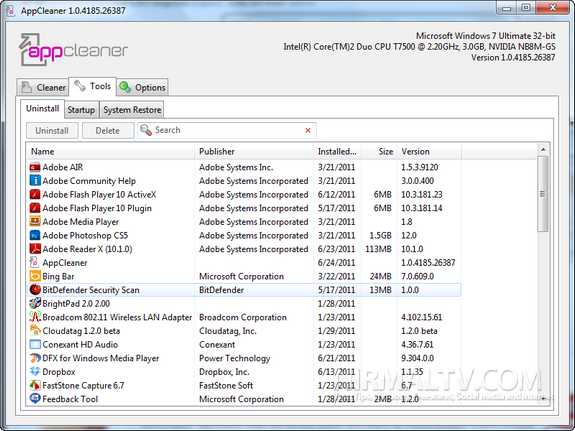Click the AppCleaner logo
The width and height of the screenshot is (575, 431).
click(x=73, y=50)
